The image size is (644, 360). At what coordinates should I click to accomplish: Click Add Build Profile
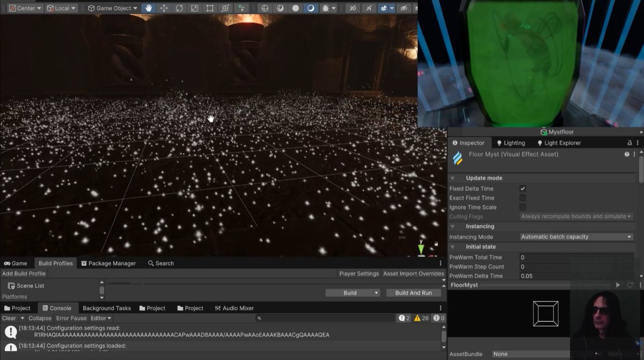click(24, 273)
